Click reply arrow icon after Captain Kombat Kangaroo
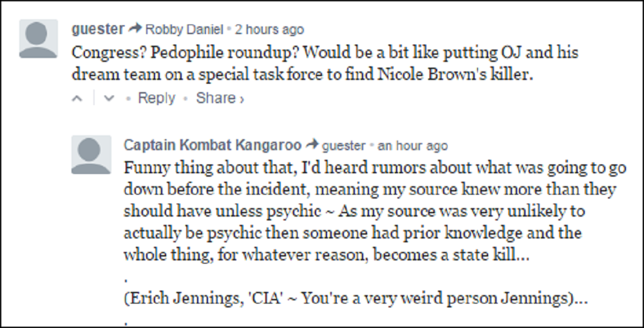 312,145
